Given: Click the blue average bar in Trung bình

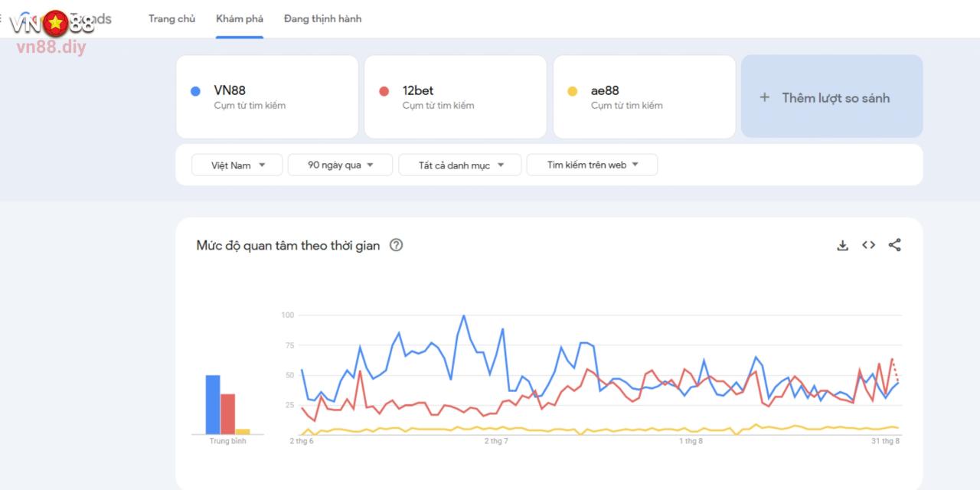Looking at the screenshot, I should pos(213,405).
